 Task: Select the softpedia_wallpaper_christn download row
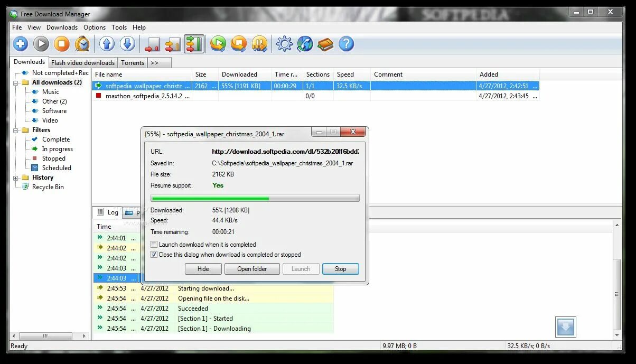pyautogui.click(x=315, y=86)
